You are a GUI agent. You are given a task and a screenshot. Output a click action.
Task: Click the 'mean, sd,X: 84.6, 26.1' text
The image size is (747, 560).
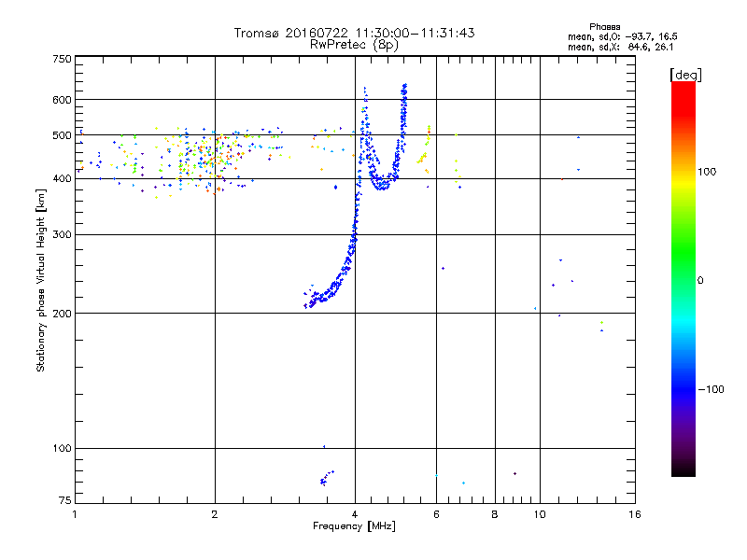click(x=620, y=47)
